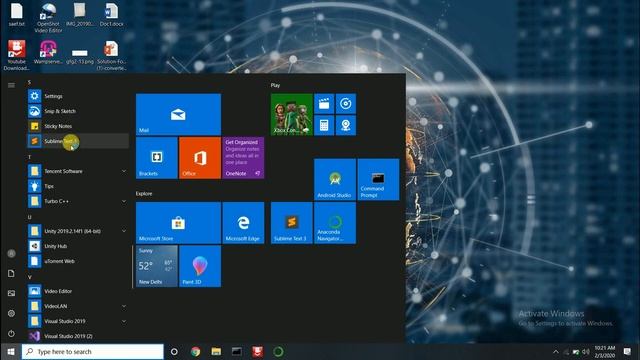
Task: Launch Sublime Text 3 in app list
Action: click(78, 141)
